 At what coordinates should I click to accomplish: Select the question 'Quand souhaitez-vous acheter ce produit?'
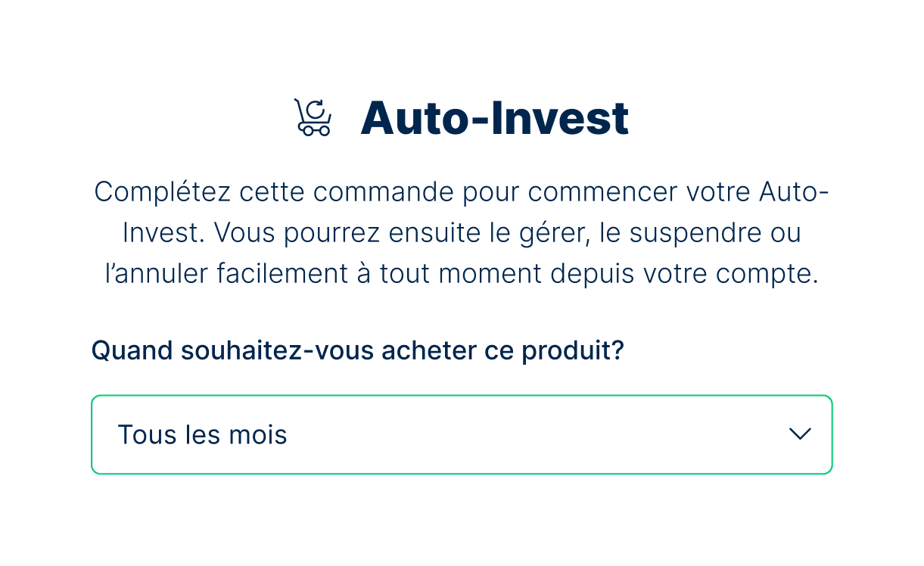357,350
